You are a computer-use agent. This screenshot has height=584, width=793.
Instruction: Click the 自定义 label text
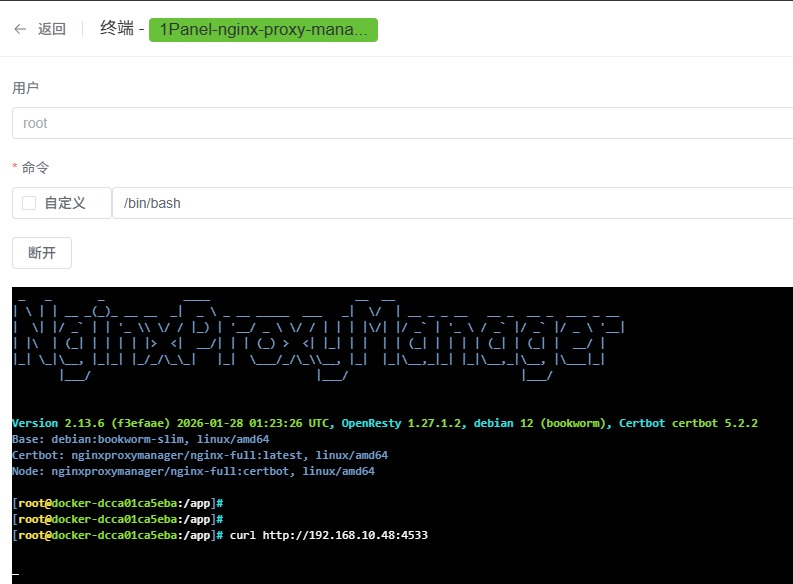[65, 203]
